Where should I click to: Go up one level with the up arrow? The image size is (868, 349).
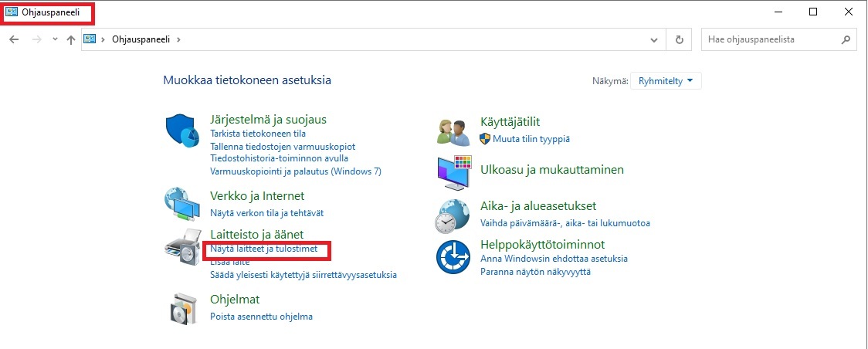[71, 39]
